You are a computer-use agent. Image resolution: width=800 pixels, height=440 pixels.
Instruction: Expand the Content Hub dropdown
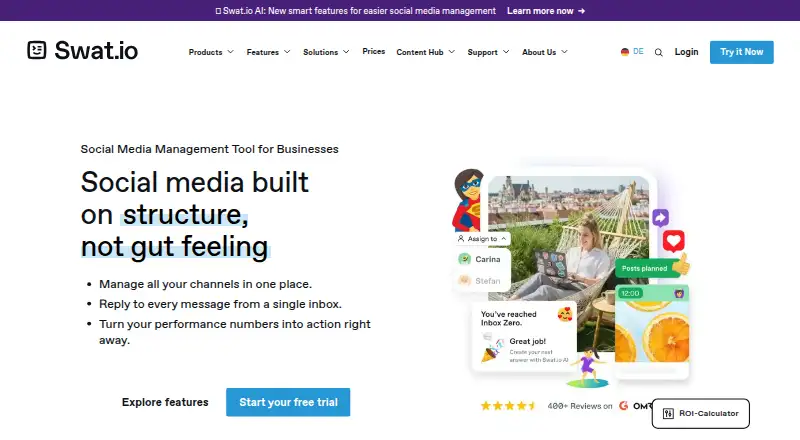coord(426,52)
